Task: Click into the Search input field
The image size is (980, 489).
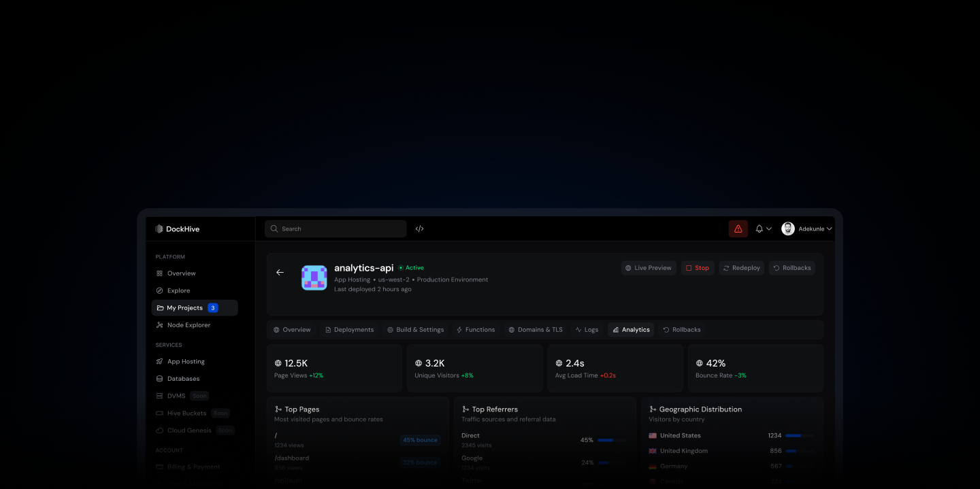Action: pos(340,229)
